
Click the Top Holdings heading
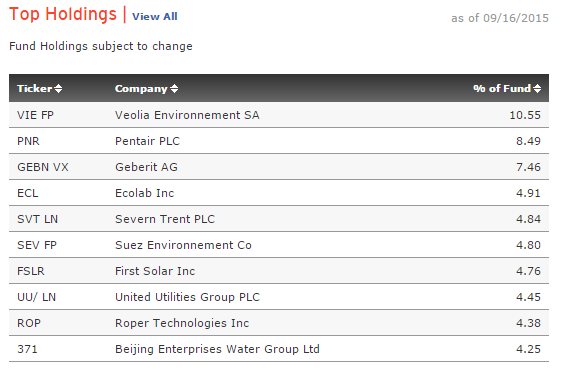pyautogui.click(x=63, y=14)
